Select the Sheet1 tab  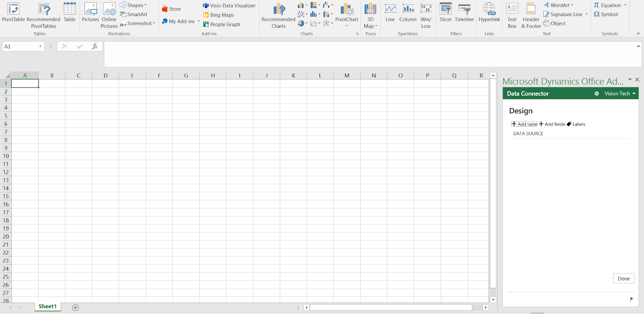pos(47,307)
